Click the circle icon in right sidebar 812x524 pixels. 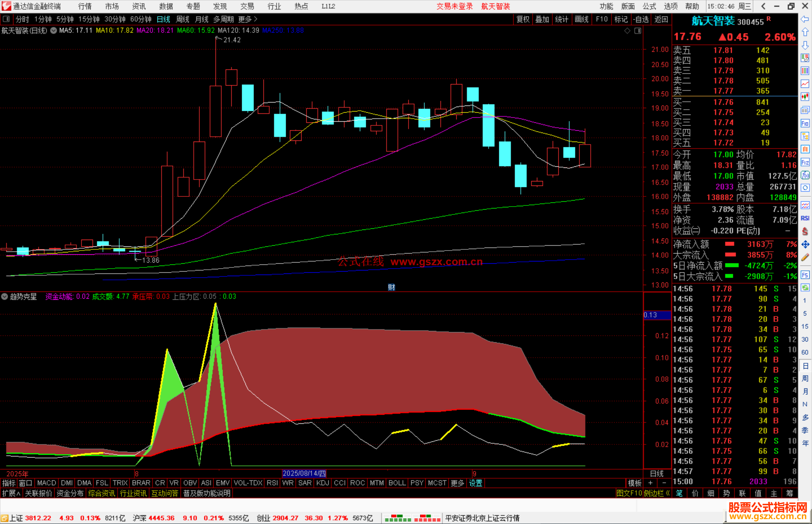point(805,188)
